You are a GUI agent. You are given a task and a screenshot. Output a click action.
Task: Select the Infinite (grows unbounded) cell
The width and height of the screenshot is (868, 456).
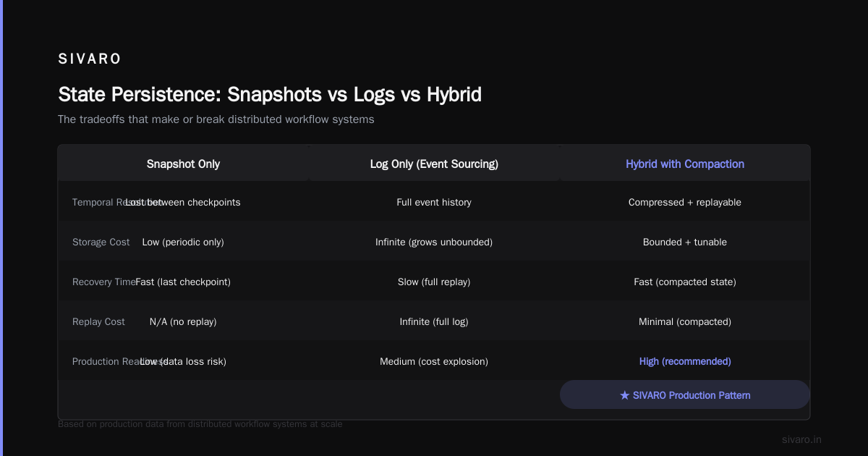click(434, 242)
